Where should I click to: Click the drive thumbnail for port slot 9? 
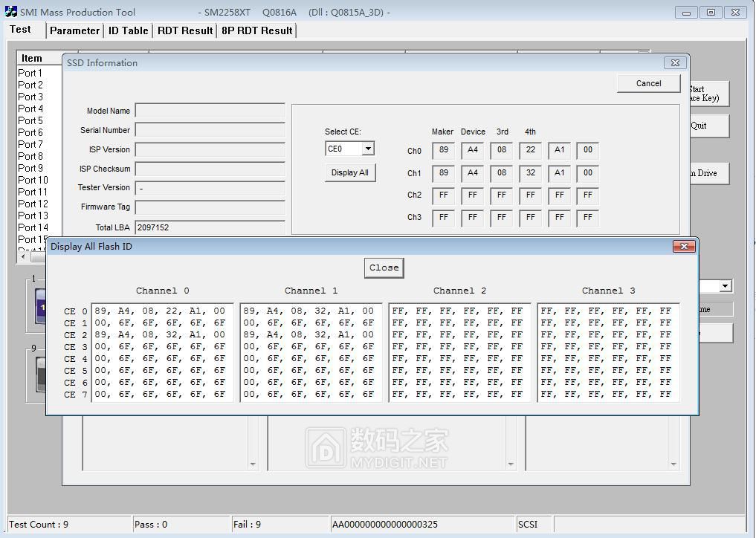[x=39, y=375]
